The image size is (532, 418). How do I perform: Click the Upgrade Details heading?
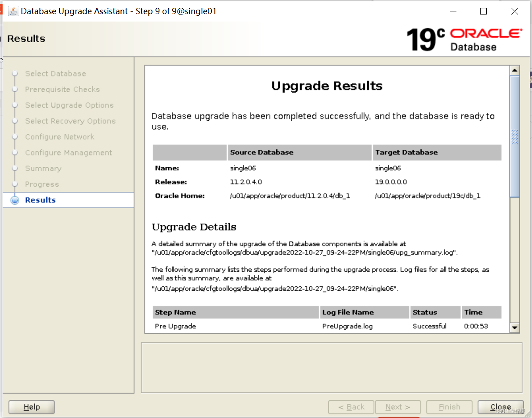coord(194,227)
